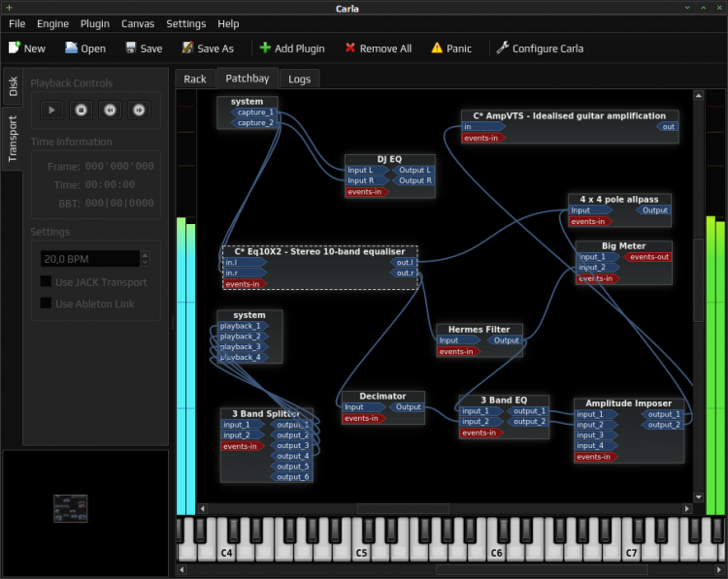Open a project with the Open icon
728x579 pixels.
click(x=71, y=48)
